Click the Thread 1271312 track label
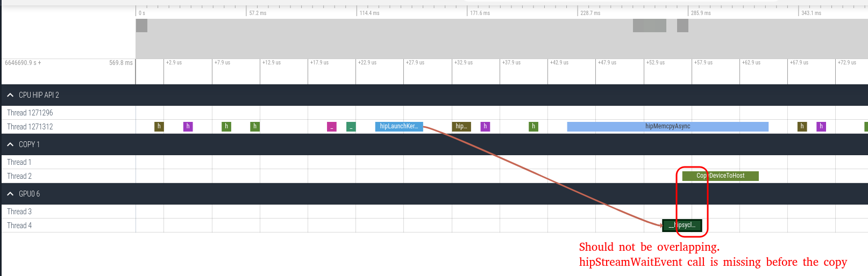 click(30, 127)
